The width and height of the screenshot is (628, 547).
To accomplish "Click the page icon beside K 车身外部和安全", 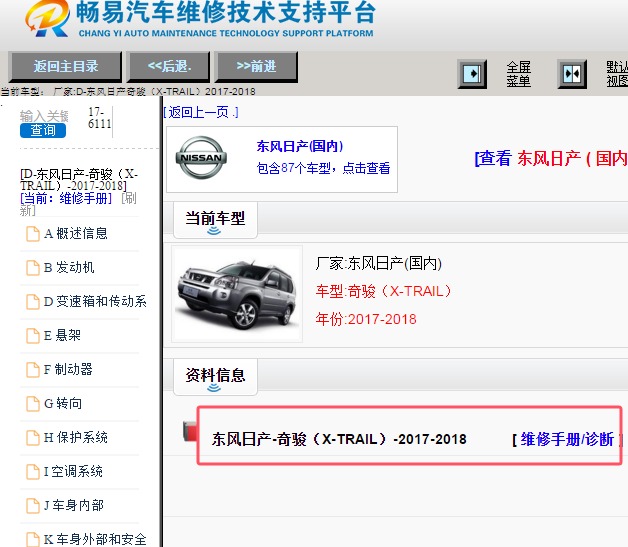I will pos(33,539).
